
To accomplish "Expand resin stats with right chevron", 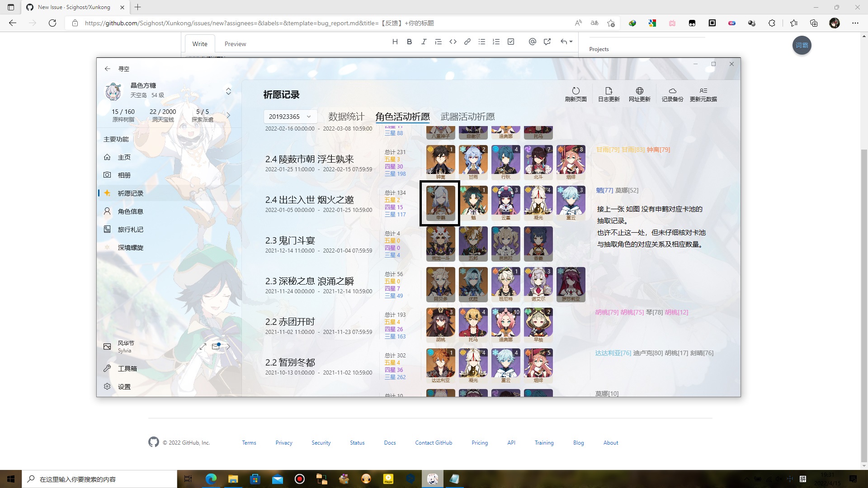I will coord(228,115).
